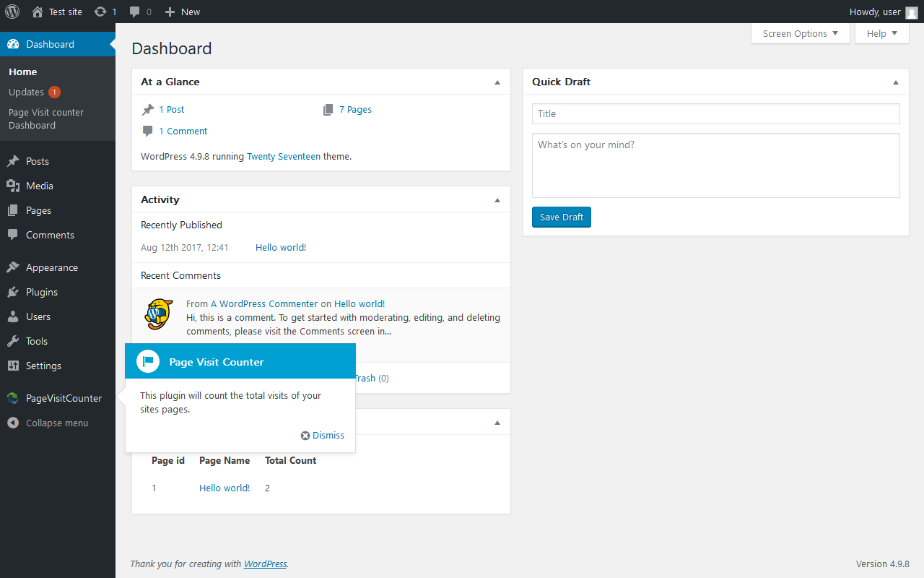
Task: Collapse the Activity widget
Action: point(497,200)
